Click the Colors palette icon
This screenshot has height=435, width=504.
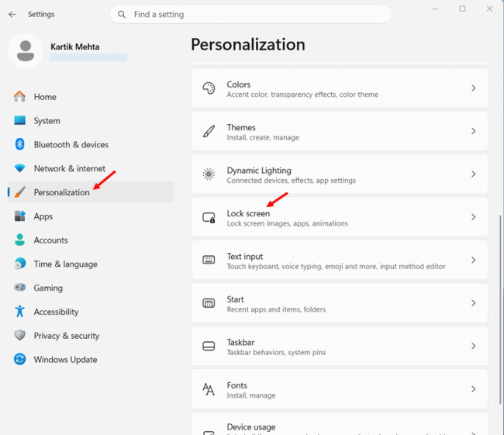click(209, 88)
